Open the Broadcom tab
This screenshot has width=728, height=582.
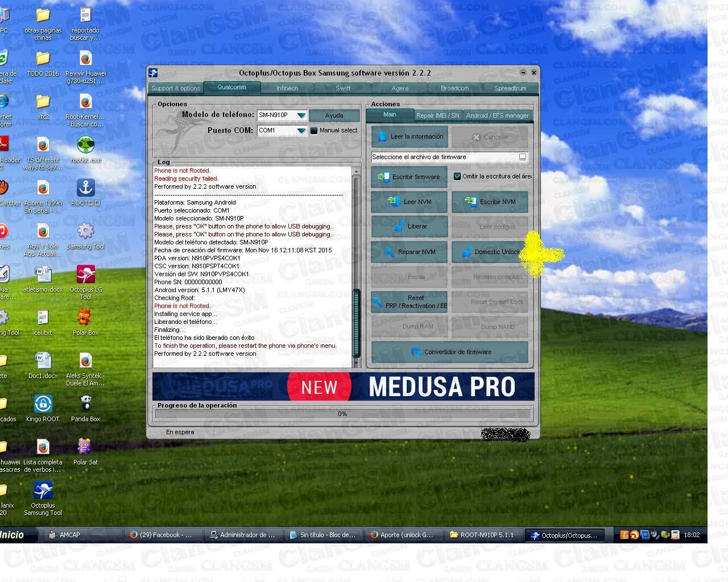455,88
